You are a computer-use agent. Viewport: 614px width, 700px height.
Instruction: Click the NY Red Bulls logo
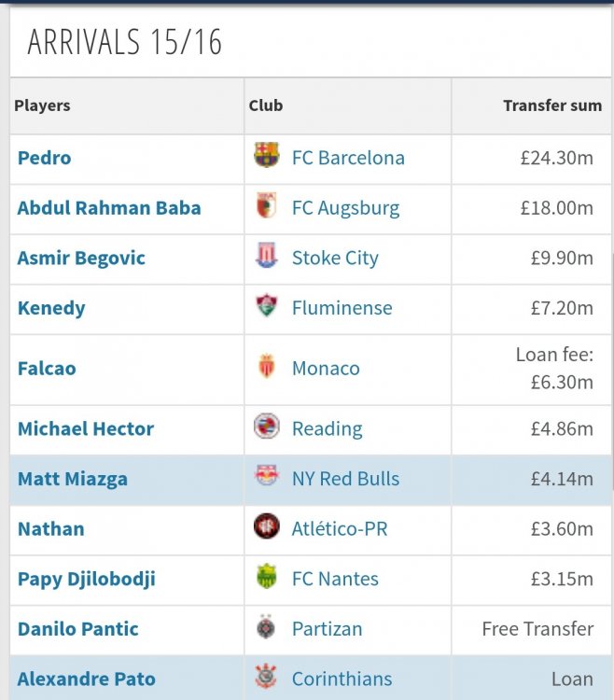tap(266, 475)
